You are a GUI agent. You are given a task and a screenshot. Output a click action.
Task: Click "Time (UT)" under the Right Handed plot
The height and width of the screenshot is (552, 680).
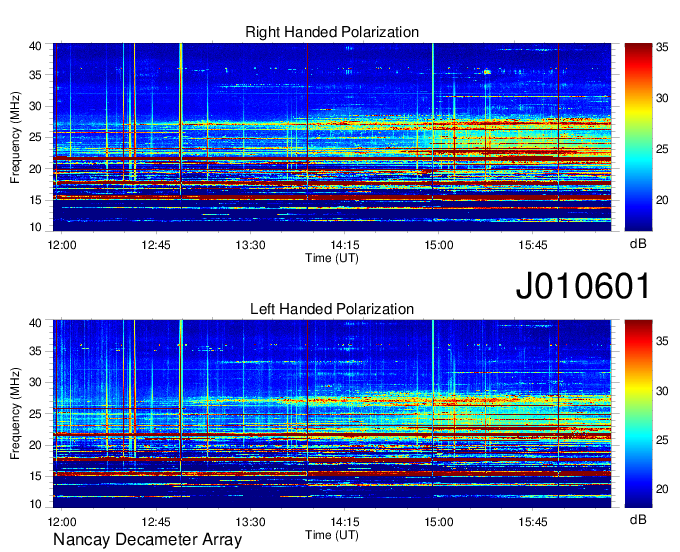(x=332, y=258)
